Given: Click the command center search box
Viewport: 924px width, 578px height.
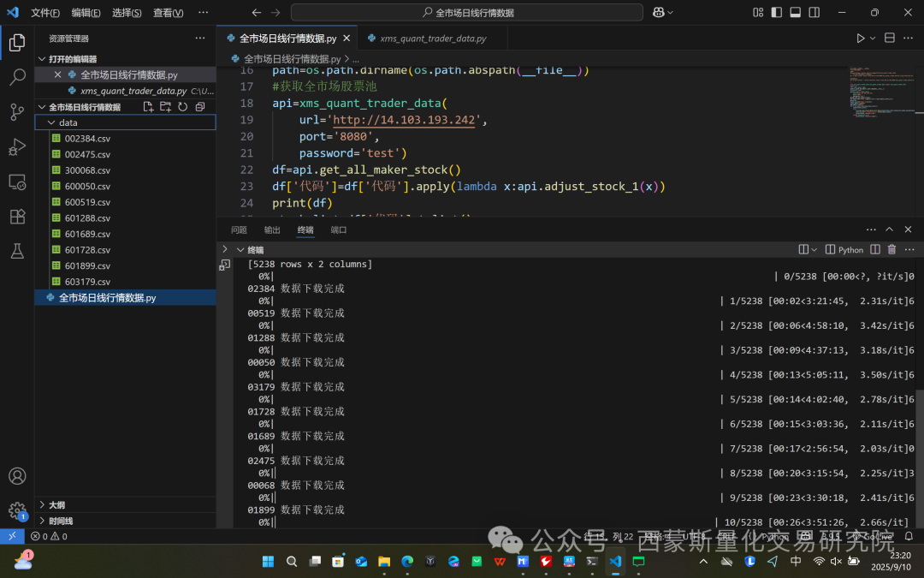Looking at the screenshot, I should click(x=467, y=12).
